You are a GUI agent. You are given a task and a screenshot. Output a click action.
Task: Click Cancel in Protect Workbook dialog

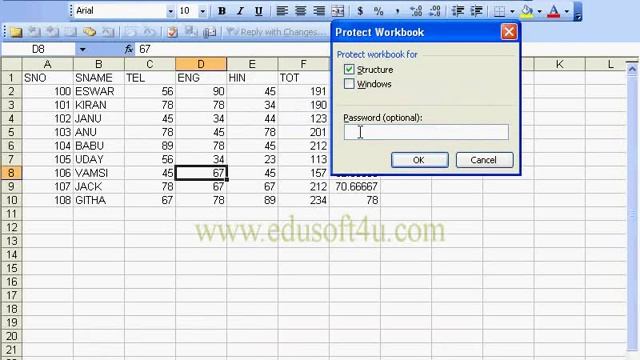[x=484, y=160]
